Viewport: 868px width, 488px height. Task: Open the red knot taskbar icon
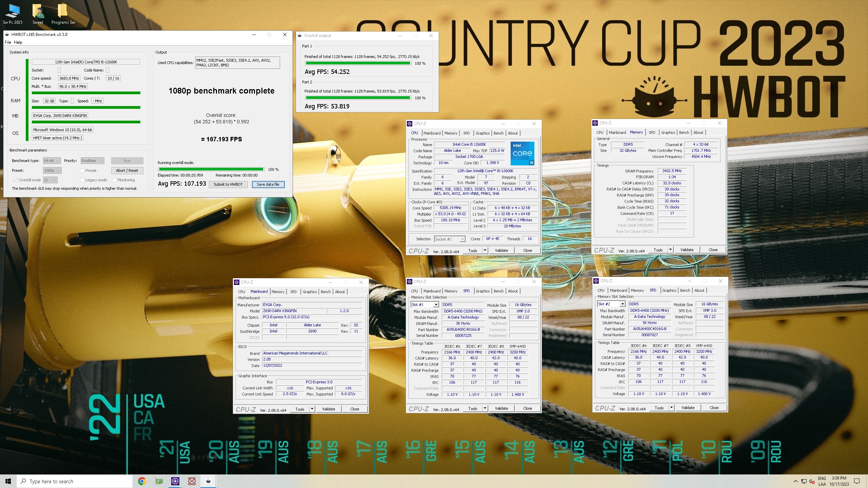[192, 481]
